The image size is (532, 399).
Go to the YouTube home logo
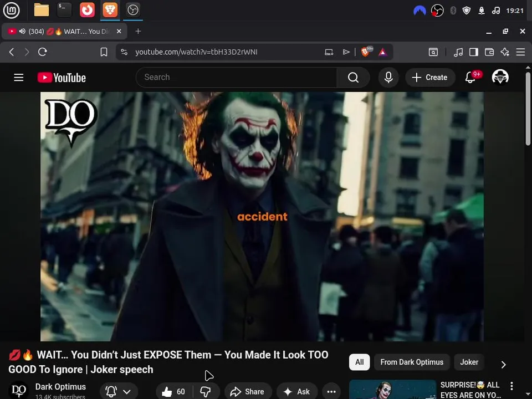click(62, 78)
